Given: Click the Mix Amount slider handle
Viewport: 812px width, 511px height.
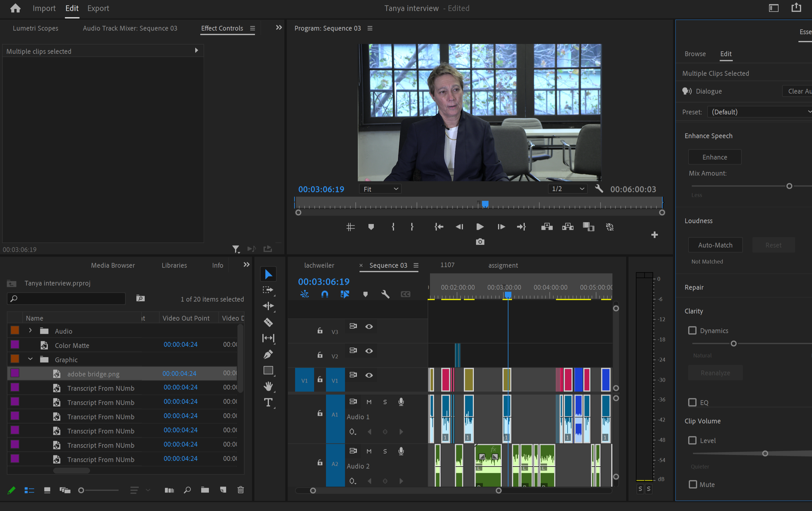Looking at the screenshot, I should pos(789,186).
